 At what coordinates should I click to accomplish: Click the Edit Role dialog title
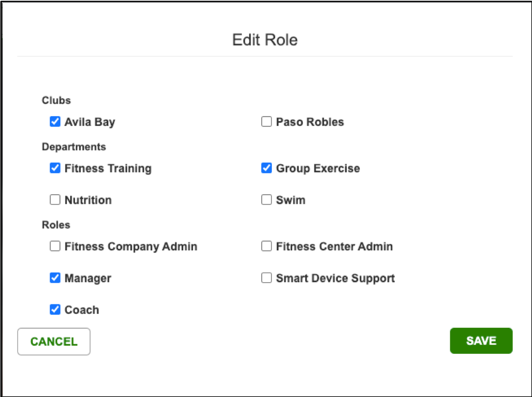coord(266,40)
